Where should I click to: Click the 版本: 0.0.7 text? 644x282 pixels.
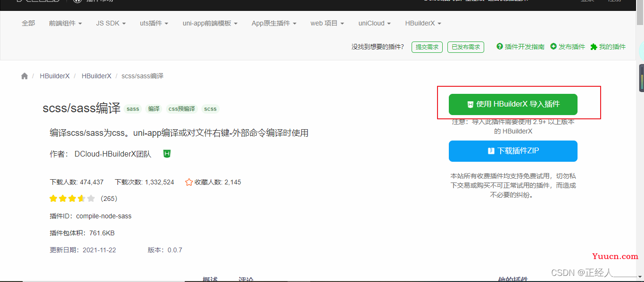pos(165,250)
